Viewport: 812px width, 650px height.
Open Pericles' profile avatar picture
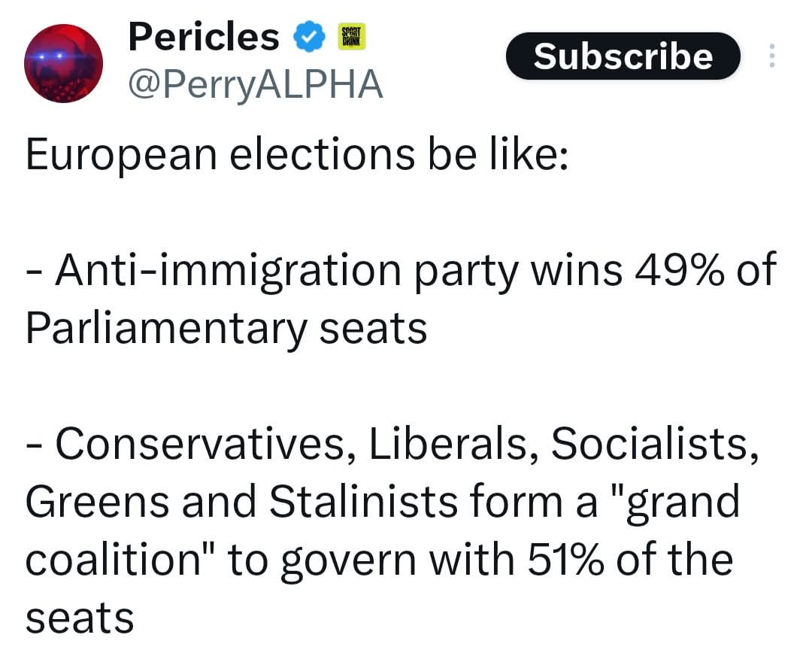63,63
